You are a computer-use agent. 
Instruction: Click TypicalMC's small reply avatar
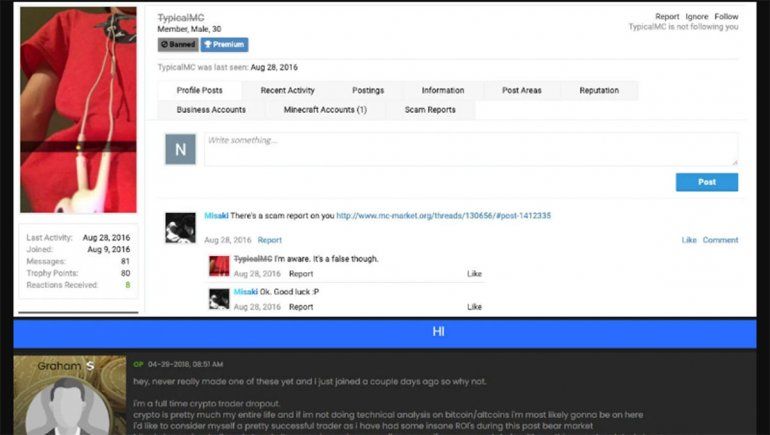(x=219, y=266)
